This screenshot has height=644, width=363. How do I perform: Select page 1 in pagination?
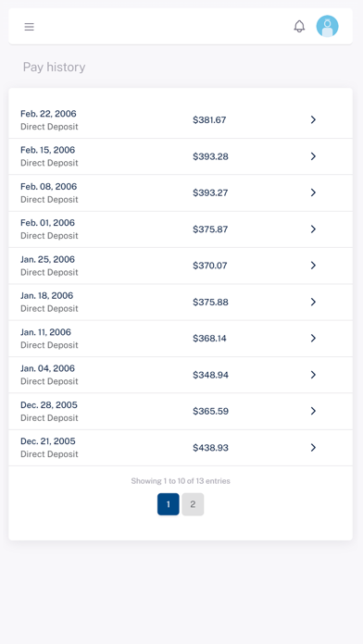point(169,504)
